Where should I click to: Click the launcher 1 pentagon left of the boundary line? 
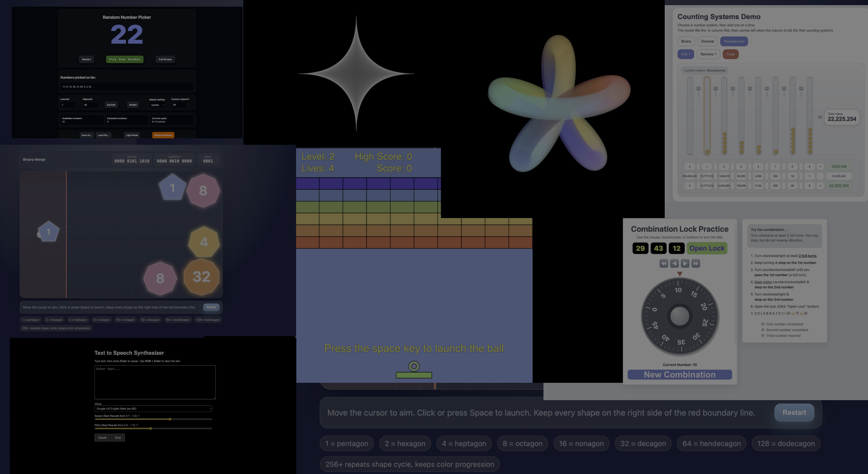(48, 231)
